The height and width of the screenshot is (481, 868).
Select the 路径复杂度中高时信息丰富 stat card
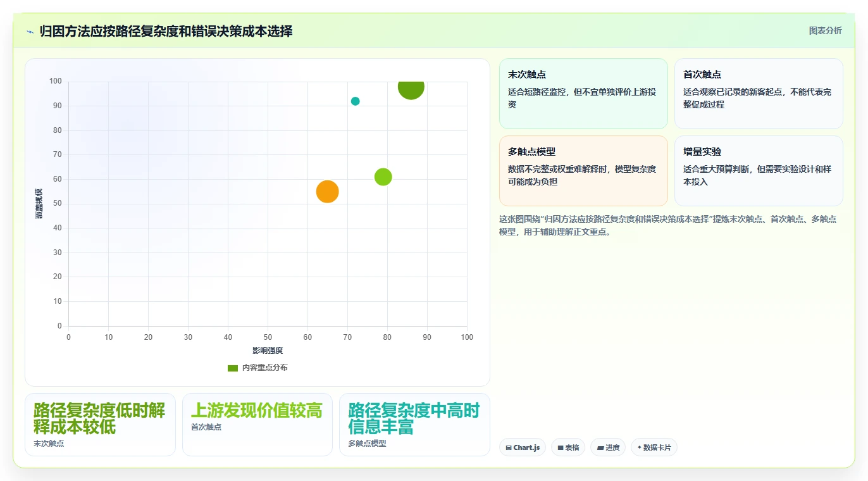pyautogui.click(x=414, y=425)
